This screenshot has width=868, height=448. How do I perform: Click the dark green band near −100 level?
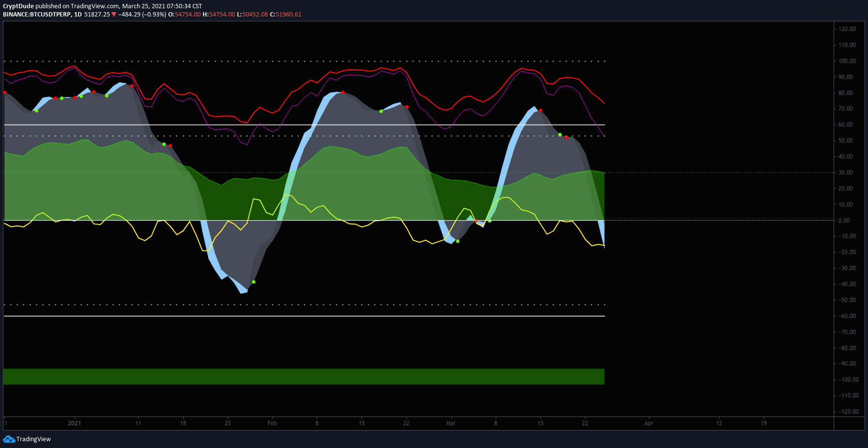(304, 377)
